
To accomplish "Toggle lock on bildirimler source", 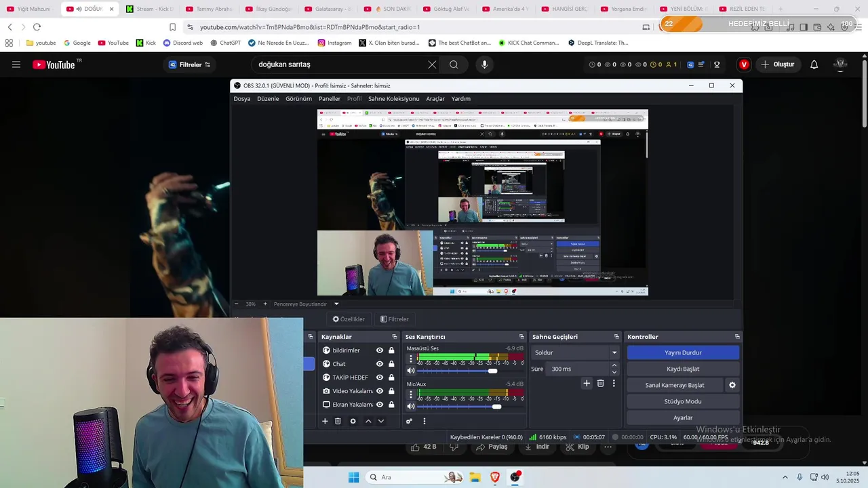I will tap(391, 350).
